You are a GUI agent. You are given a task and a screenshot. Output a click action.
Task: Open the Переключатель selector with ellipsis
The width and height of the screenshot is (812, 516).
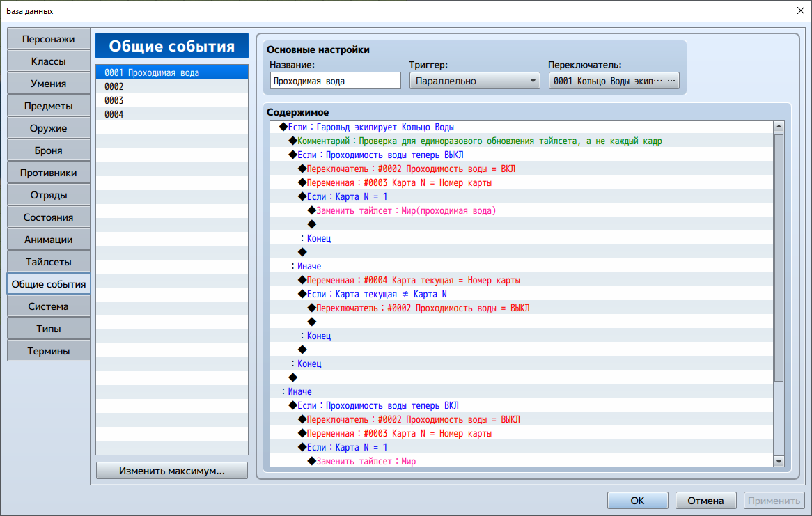coord(614,81)
